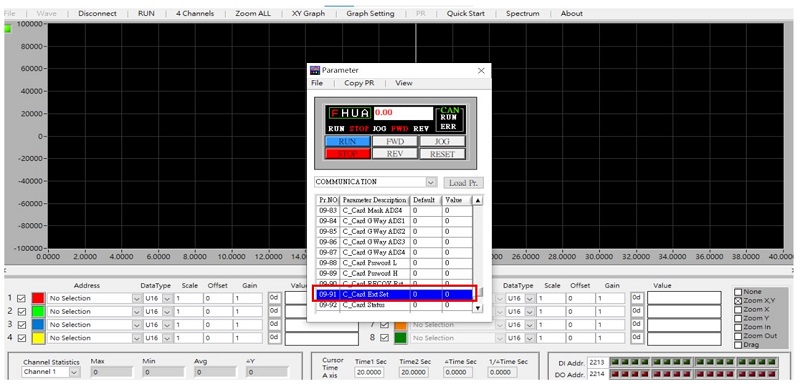Click the green indicator at graph top-left
800x384 pixels.
click(x=7, y=29)
